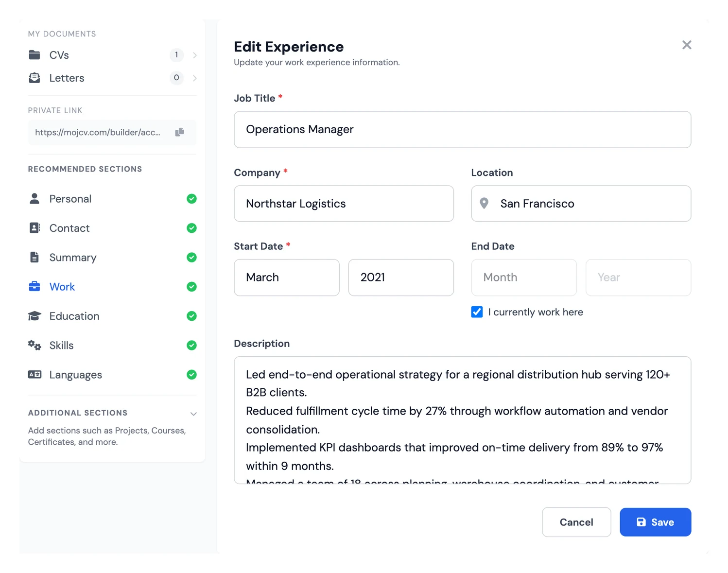Click the green checkmark next to Education
This screenshot has height=573, width=728.
click(x=191, y=316)
